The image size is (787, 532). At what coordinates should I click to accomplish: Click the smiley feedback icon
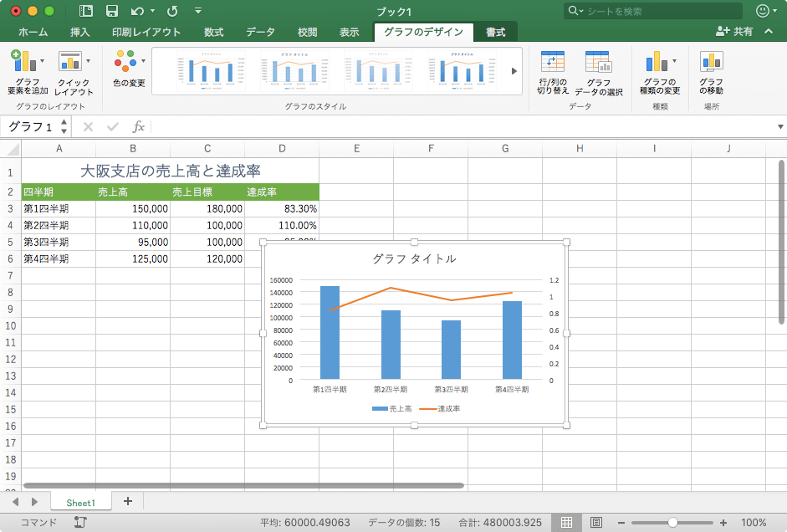point(763,11)
